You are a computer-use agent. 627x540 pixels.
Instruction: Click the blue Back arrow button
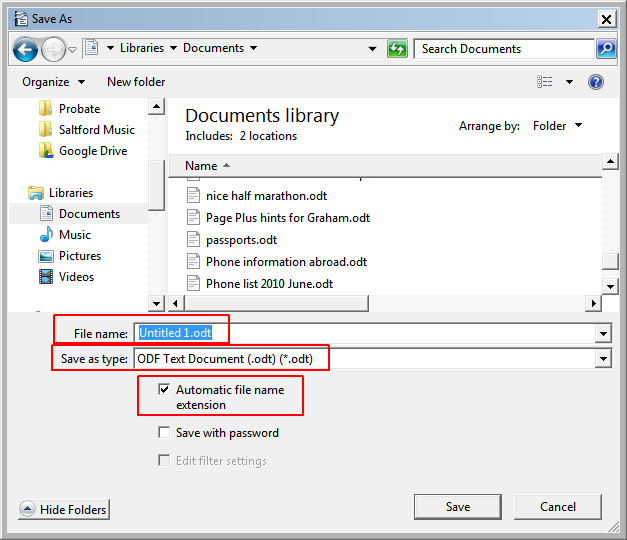tap(25, 48)
